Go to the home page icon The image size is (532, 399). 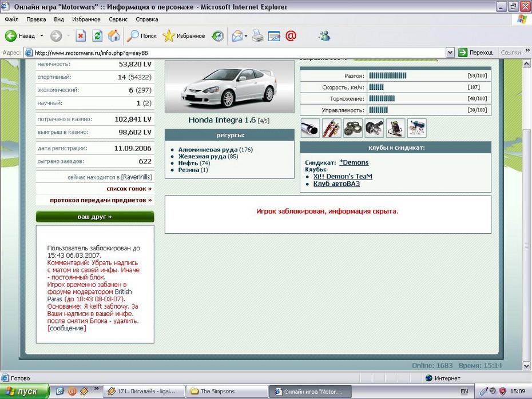pyautogui.click(x=114, y=35)
